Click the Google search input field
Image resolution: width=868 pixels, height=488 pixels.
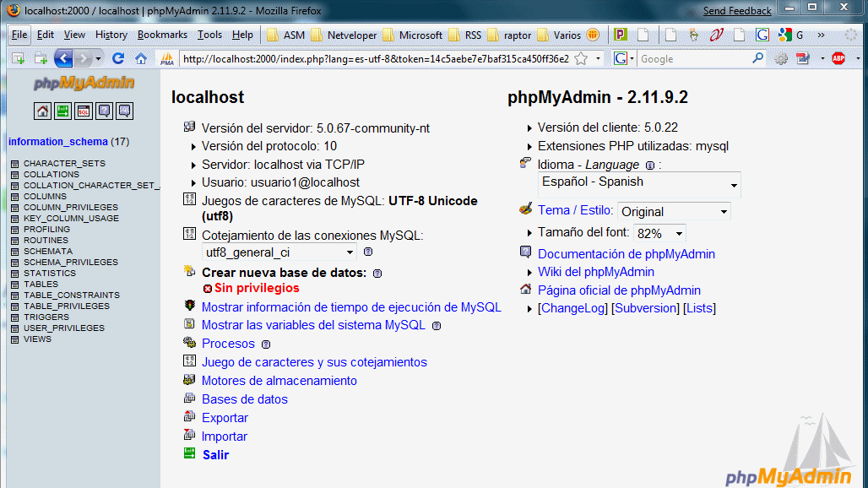tap(694, 58)
